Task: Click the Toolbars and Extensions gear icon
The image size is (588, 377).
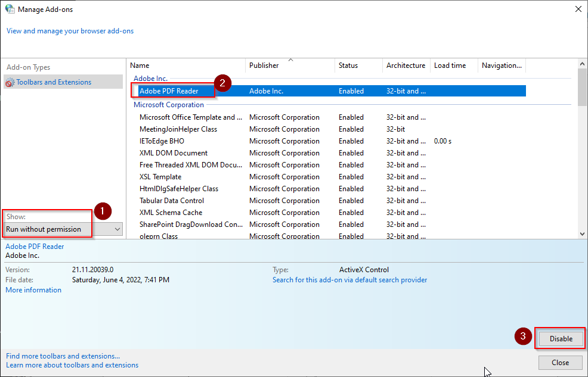Action: tap(10, 82)
